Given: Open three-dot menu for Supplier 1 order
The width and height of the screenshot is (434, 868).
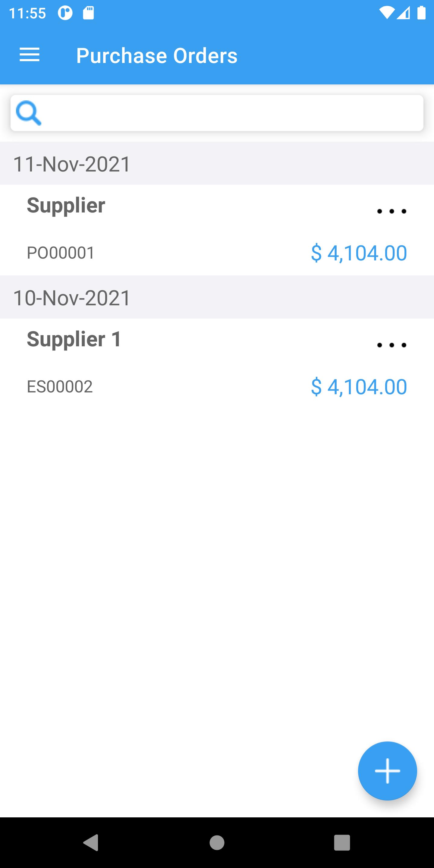Looking at the screenshot, I should [391, 345].
